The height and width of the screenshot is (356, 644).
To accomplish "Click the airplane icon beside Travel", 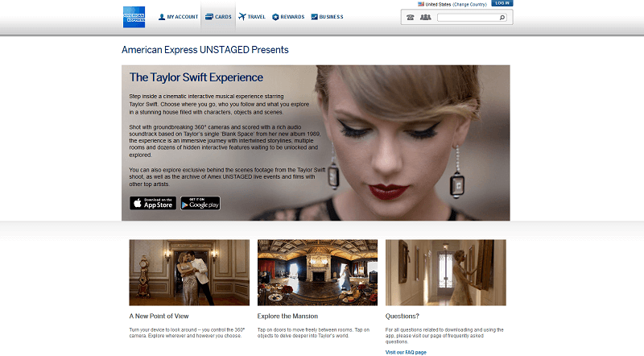I will [242, 17].
